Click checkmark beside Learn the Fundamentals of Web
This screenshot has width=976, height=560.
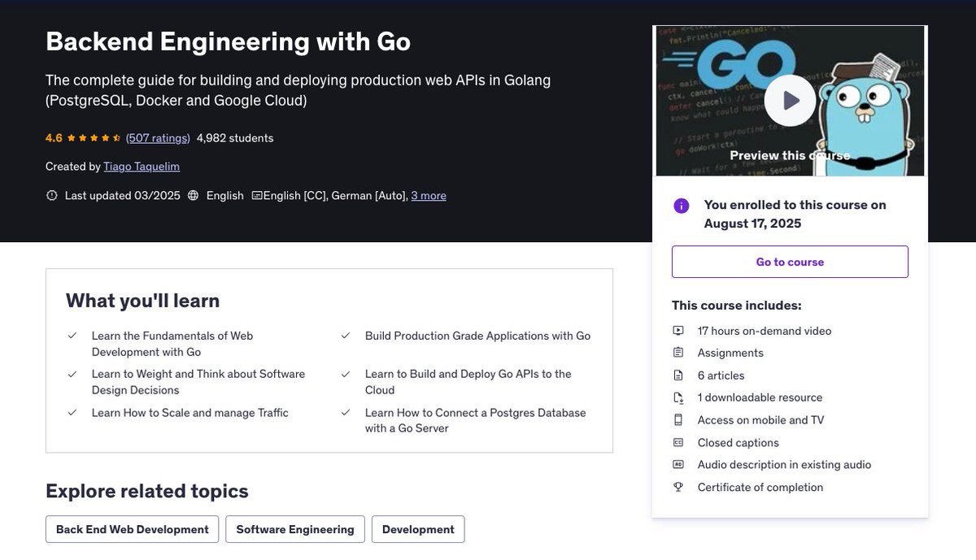[x=72, y=336]
